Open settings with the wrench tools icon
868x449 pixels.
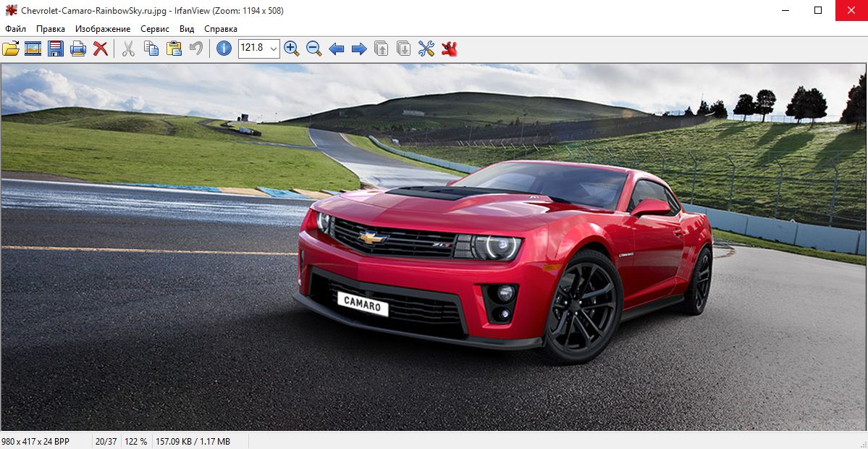(x=426, y=49)
